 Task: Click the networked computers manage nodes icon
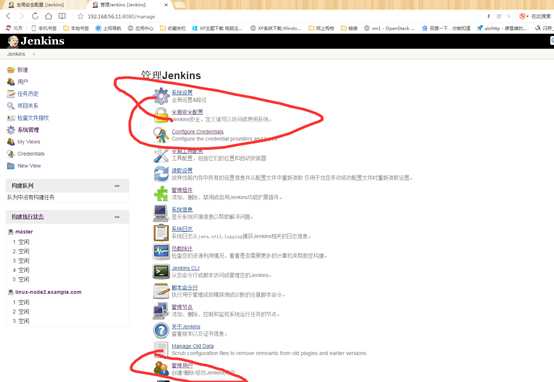pyautogui.click(x=161, y=311)
